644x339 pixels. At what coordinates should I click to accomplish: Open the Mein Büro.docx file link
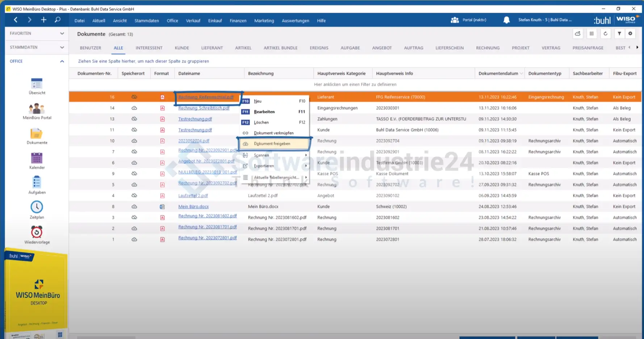click(x=193, y=206)
